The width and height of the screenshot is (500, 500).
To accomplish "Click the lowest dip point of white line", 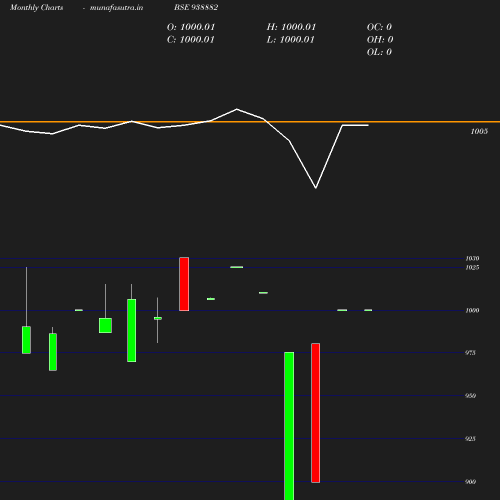I will tap(316, 188).
